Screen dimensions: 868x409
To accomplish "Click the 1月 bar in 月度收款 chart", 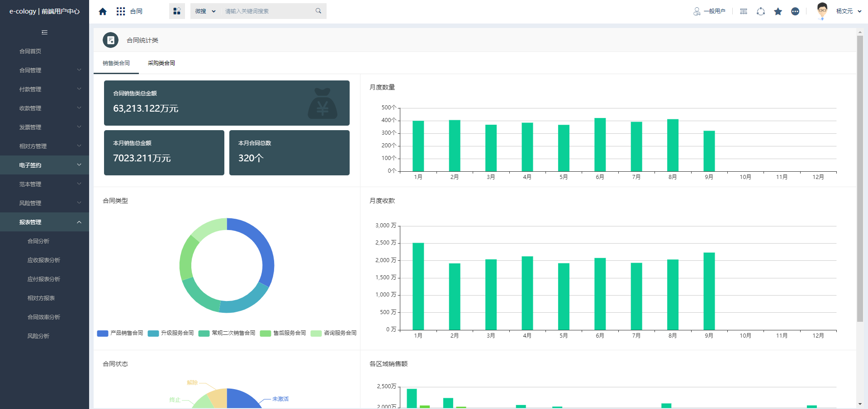I will tap(418, 287).
